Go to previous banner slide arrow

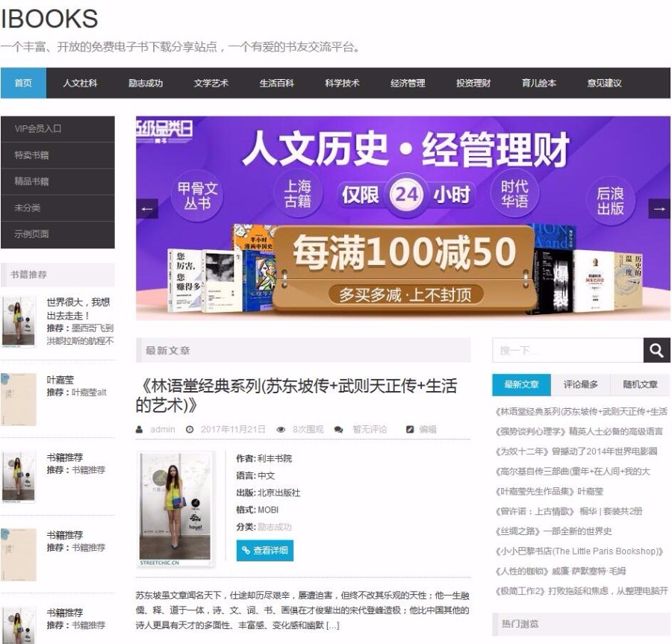[147, 209]
